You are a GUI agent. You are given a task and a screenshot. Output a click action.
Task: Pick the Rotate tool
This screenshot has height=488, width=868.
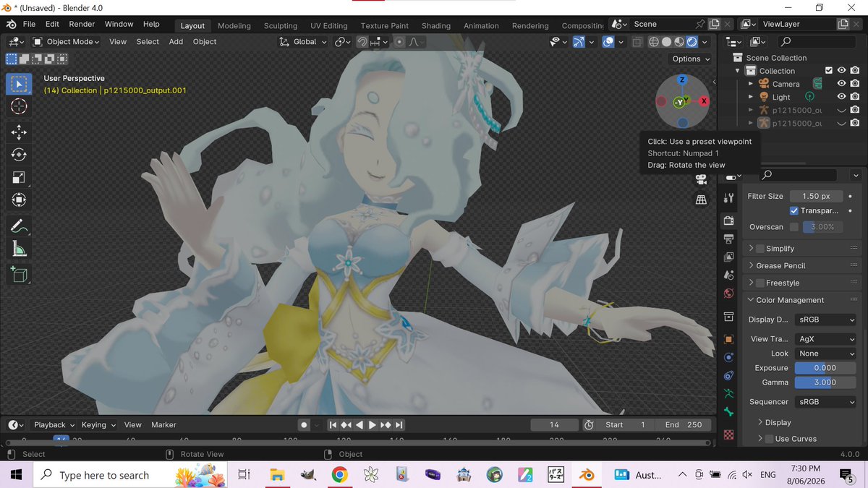point(19,155)
